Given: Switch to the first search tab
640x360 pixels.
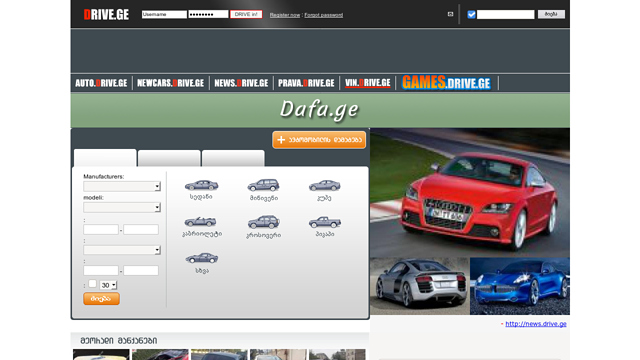Looking at the screenshot, I should point(105,158).
